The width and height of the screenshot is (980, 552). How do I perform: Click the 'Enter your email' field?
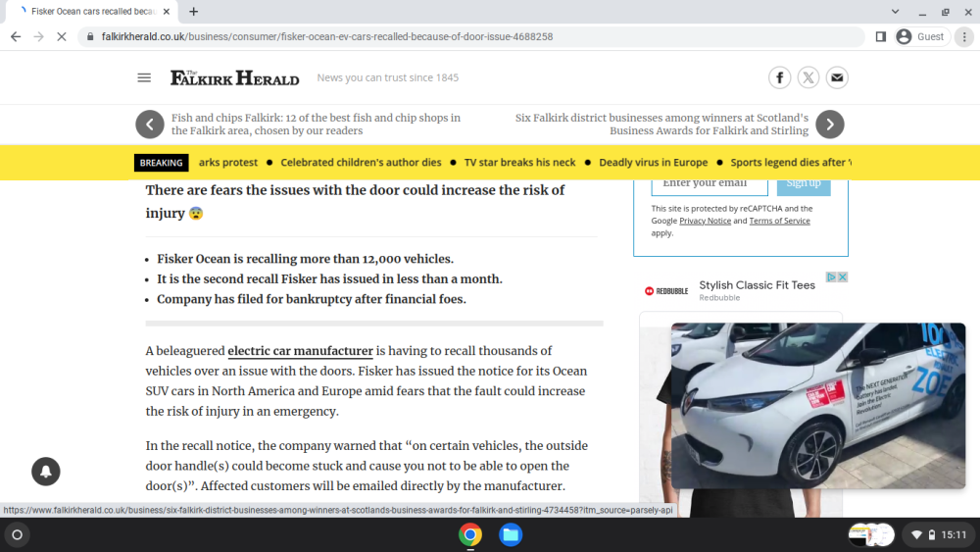[710, 185]
